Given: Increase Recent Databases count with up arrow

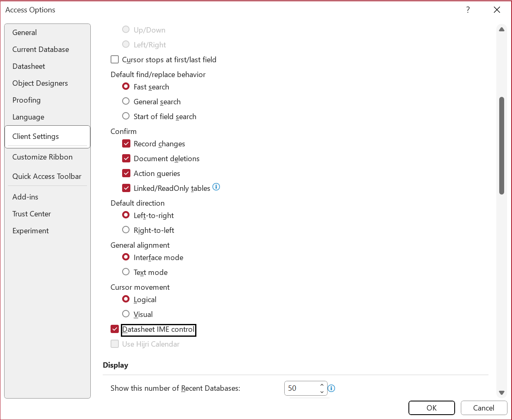Looking at the screenshot, I should 322,385.
